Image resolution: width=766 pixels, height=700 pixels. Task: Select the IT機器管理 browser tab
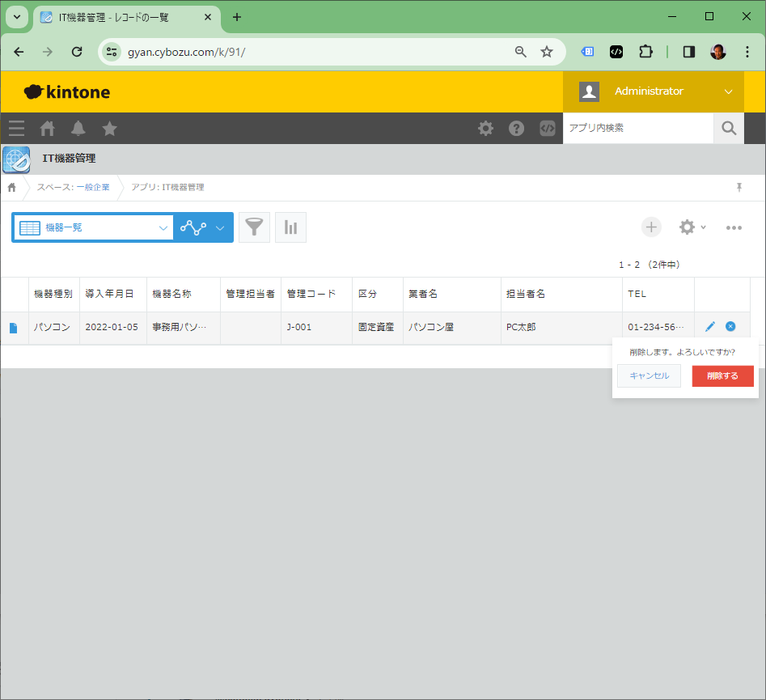point(126,18)
